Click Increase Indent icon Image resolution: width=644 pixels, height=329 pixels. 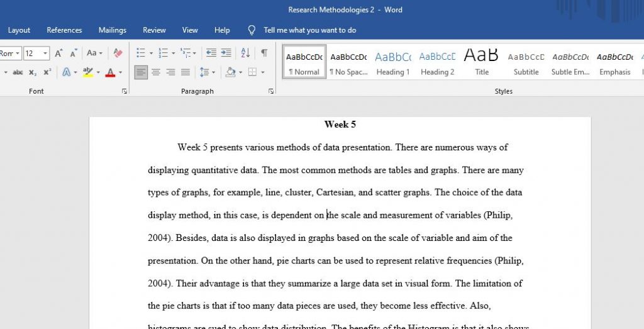(x=226, y=53)
